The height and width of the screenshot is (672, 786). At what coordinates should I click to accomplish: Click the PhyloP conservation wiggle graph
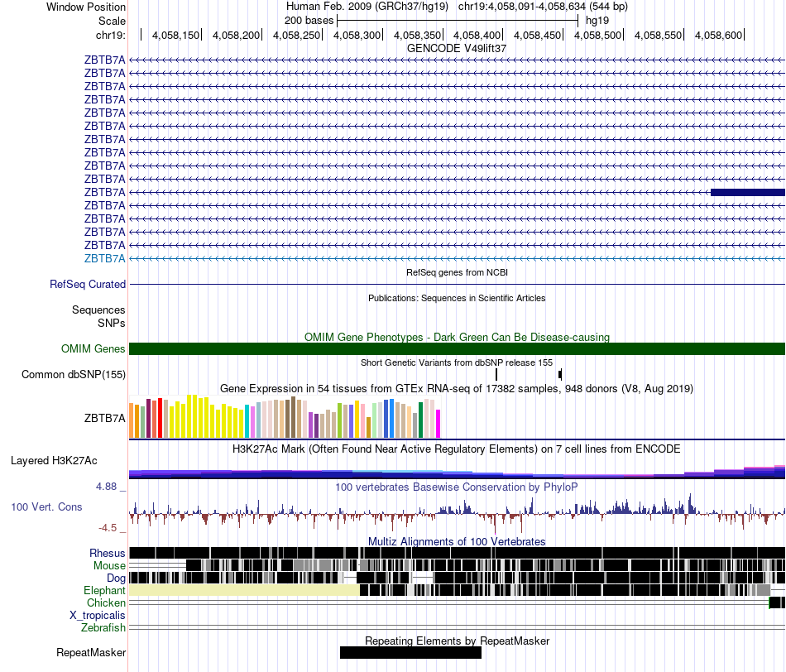pyautogui.click(x=457, y=513)
